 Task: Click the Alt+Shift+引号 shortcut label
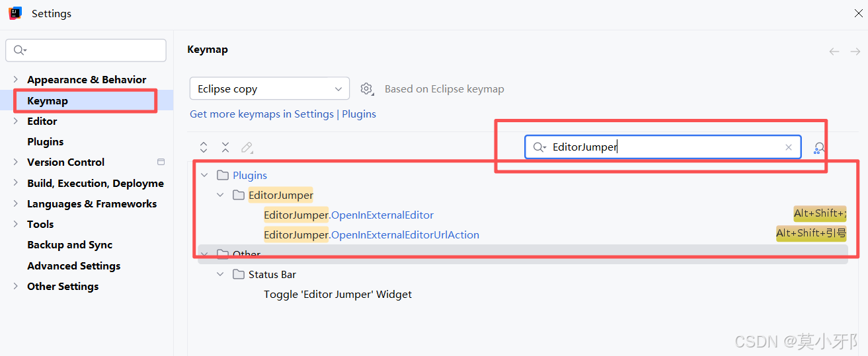click(811, 233)
